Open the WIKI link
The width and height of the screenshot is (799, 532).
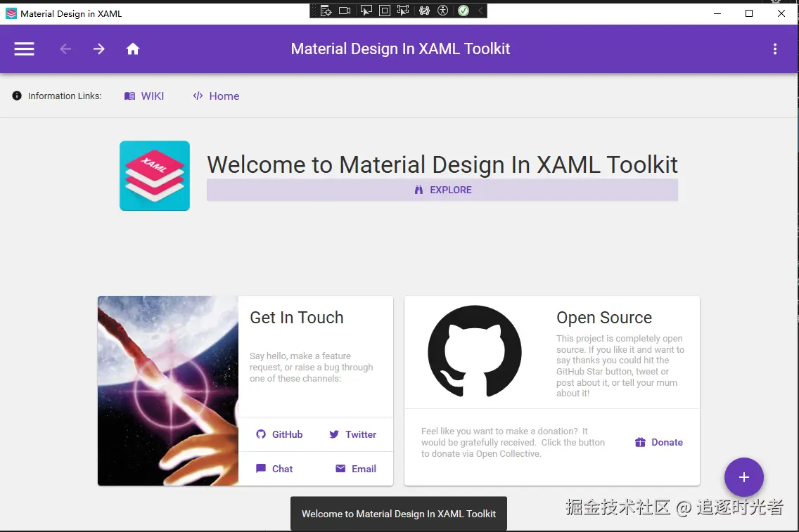point(144,96)
